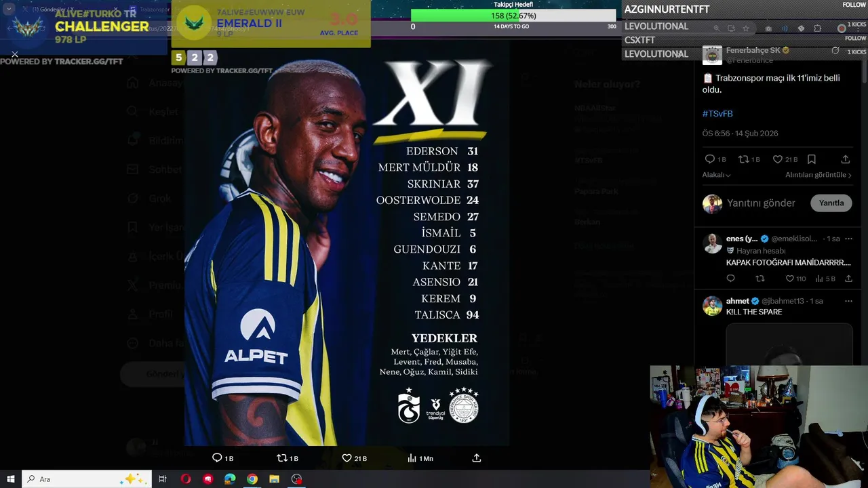Open the Windows Start menu
Viewport: 868px width, 488px height.
[x=11, y=479]
